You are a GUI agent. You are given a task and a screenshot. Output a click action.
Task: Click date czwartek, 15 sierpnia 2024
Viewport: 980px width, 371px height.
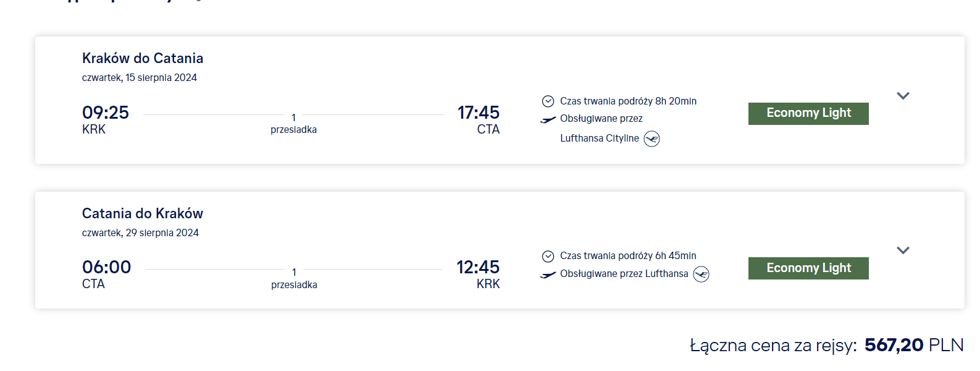(x=140, y=78)
